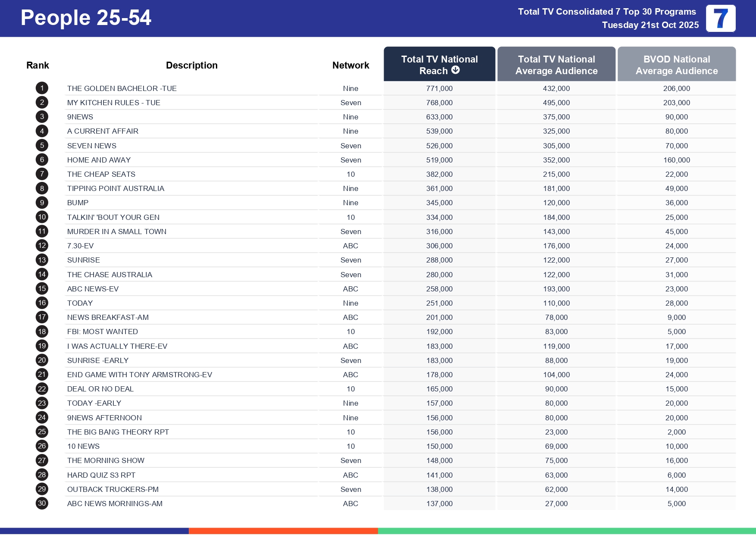The width and height of the screenshot is (756, 535).
Task: Select the rank 1 badge
Action: (41, 88)
